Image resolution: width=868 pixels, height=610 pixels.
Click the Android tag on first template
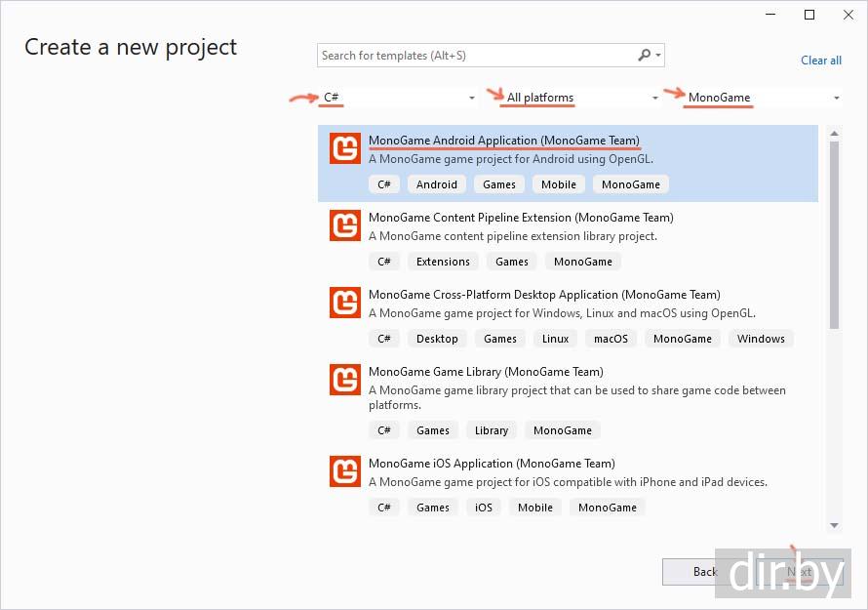pos(436,184)
